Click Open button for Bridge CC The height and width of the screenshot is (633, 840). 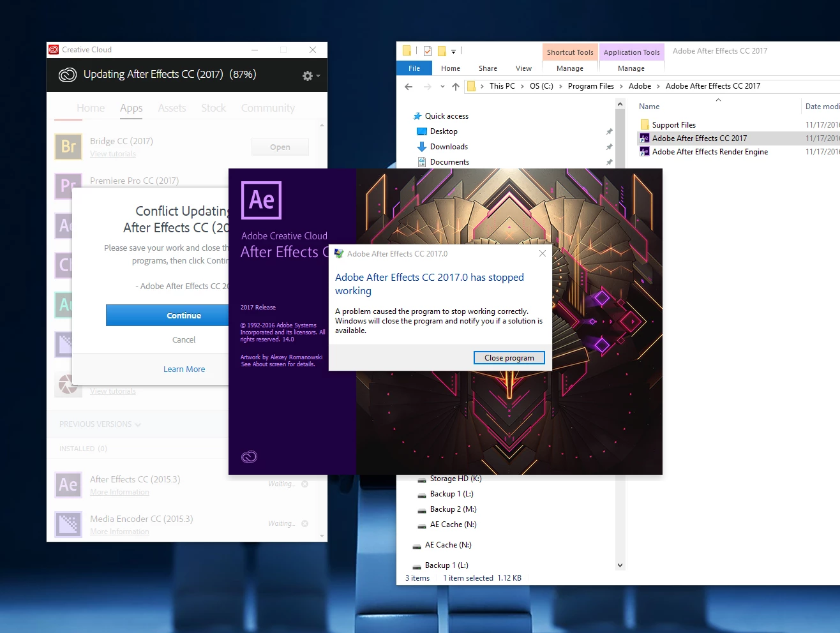point(280,147)
